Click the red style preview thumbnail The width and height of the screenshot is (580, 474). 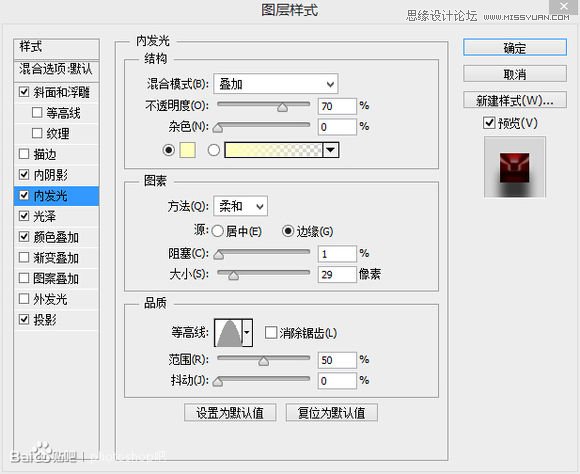pos(515,167)
